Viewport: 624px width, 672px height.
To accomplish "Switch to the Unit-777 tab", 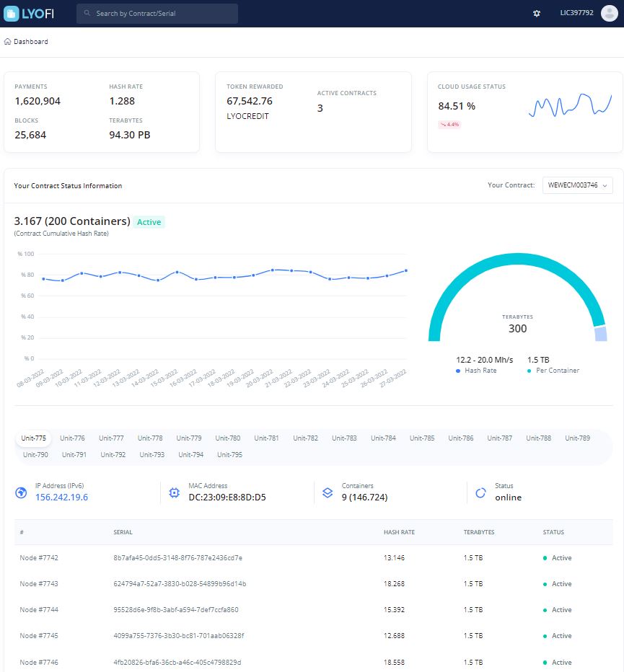I will [x=111, y=438].
